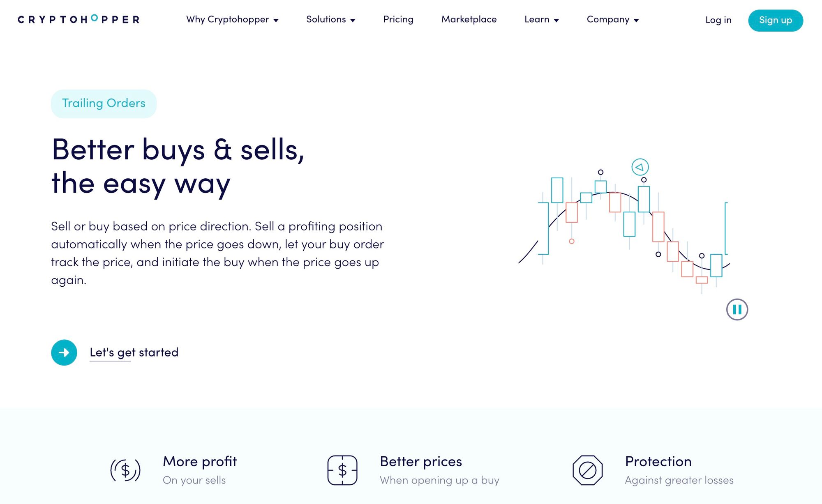Click the Let's get started link
The width and height of the screenshot is (822, 504).
pyautogui.click(x=133, y=352)
